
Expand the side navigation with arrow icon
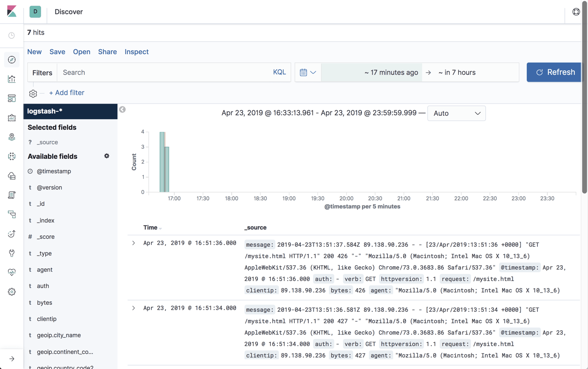(x=12, y=359)
